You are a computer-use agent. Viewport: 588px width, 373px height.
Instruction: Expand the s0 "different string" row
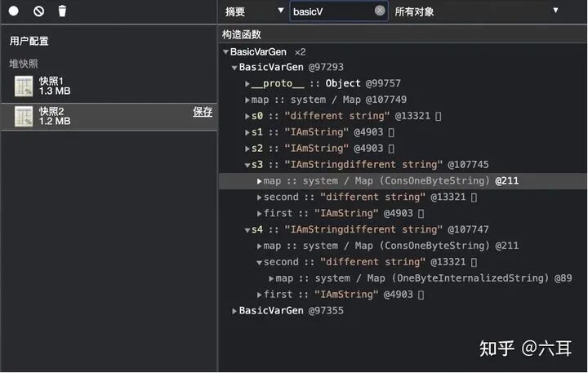point(247,116)
